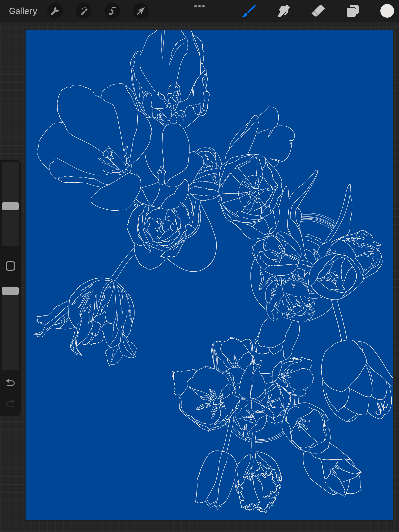Open the Actions wrench menu

(55, 11)
